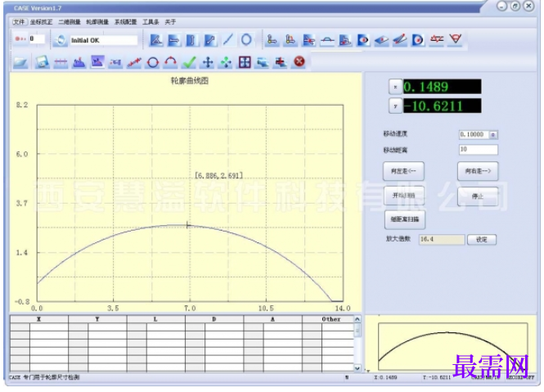Select the vertical bracket height tool
Image resolution: width=544 pixels, height=392 pixels.
[191, 40]
